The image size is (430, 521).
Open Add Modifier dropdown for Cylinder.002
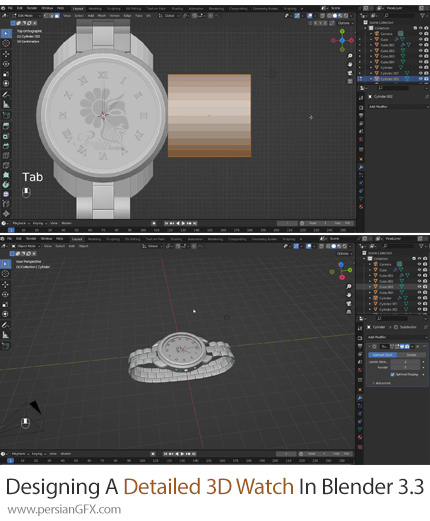pyautogui.click(x=398, y=106)
